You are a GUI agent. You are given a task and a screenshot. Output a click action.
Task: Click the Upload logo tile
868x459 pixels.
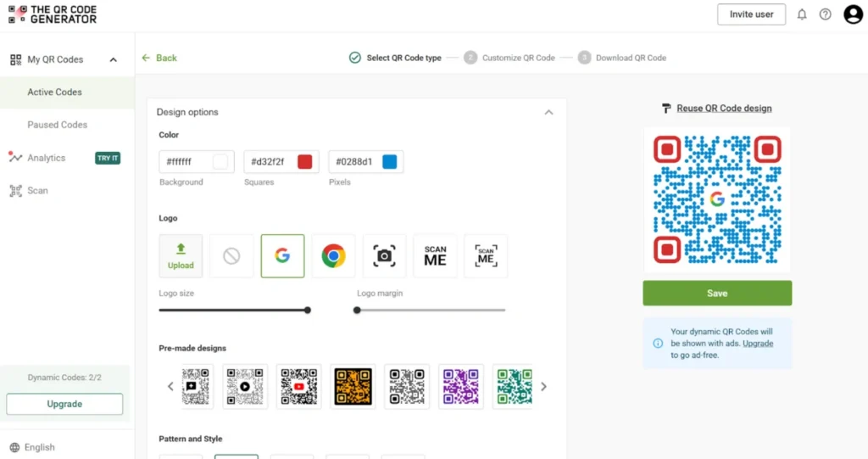pos(181,255)
